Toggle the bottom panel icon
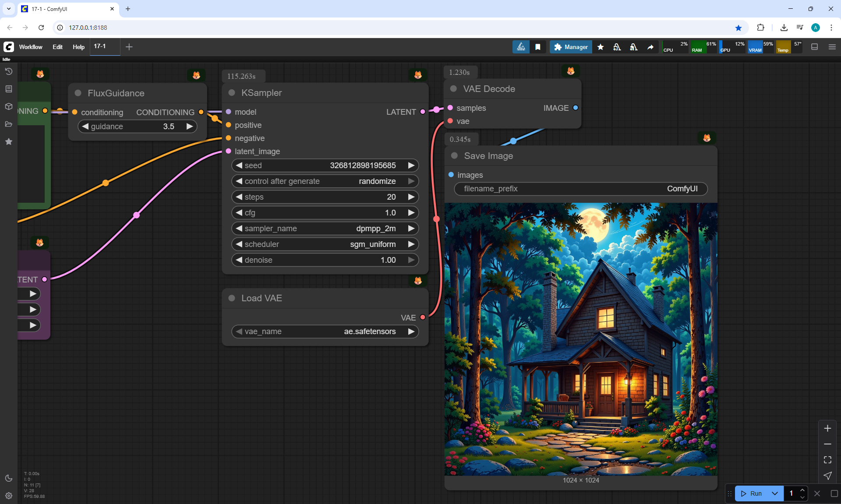This screenshot has width=841, height=504. coord(815,47)
